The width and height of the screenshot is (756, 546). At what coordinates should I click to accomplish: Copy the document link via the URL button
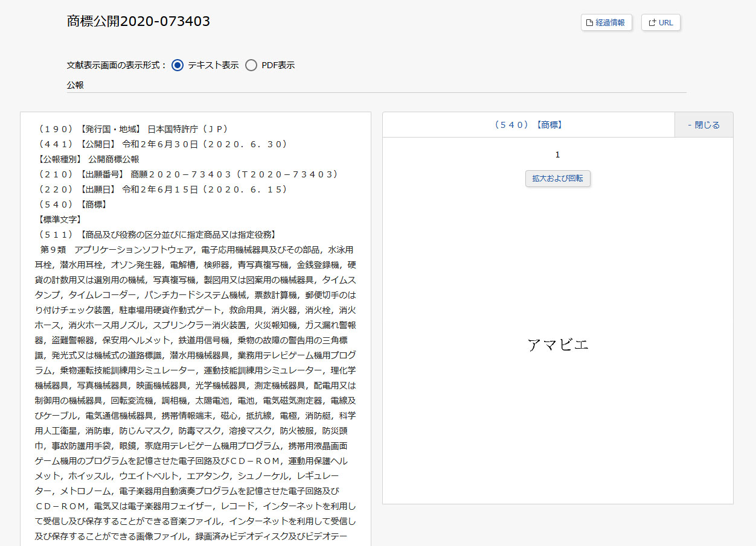pos(661,22)
